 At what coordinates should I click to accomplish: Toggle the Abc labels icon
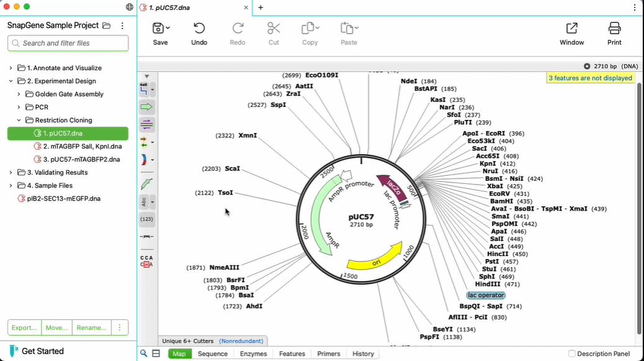point(143,202)
